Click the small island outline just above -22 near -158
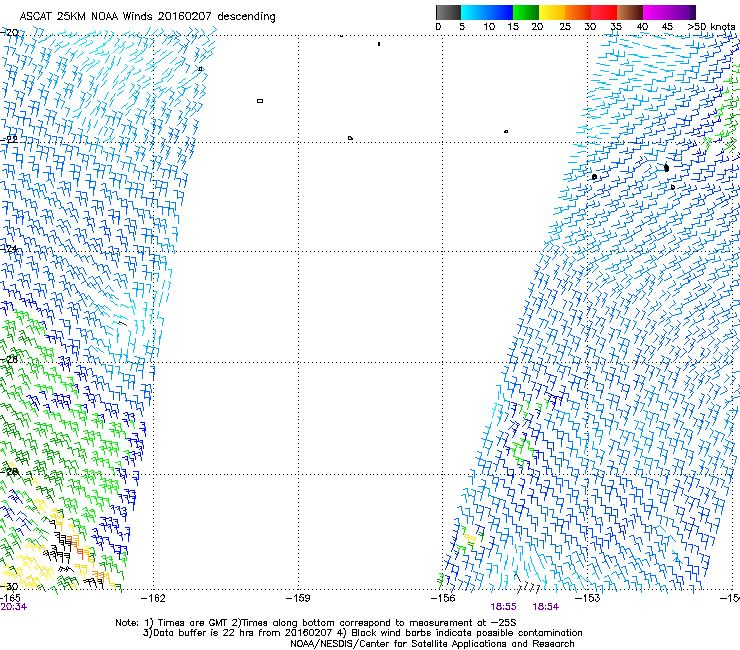 (x=350, y=138)
